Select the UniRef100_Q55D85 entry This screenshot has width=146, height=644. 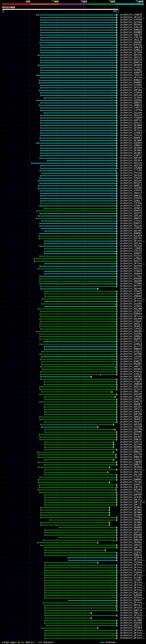click(131, 550)
